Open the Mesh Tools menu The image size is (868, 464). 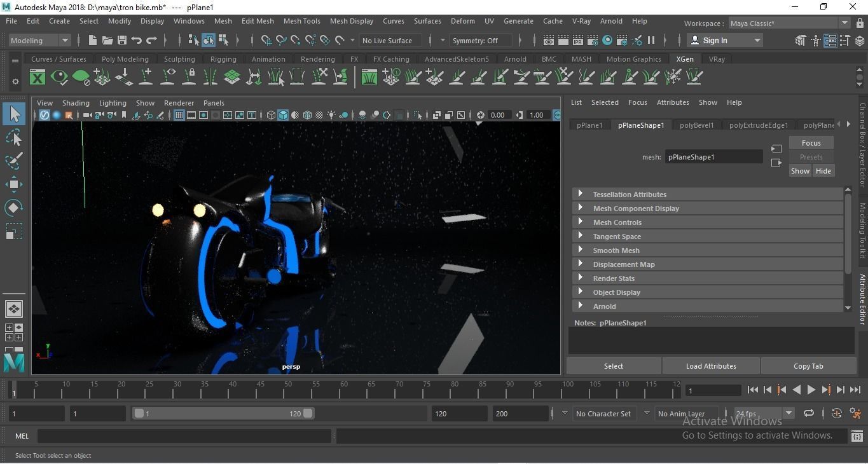click(301, 21)
